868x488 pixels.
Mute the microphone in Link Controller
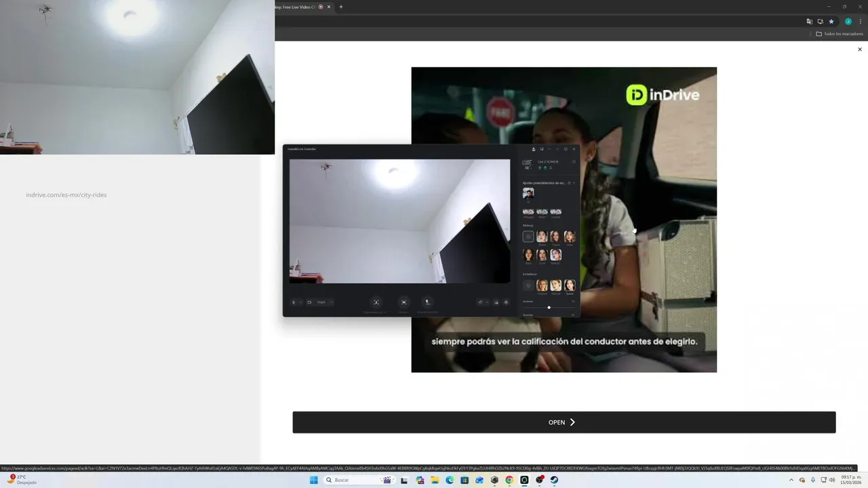(294, 302)
